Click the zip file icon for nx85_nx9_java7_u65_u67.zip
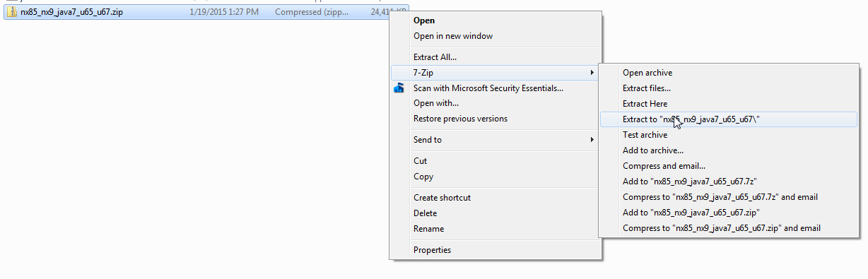 [x=13, y=13]
